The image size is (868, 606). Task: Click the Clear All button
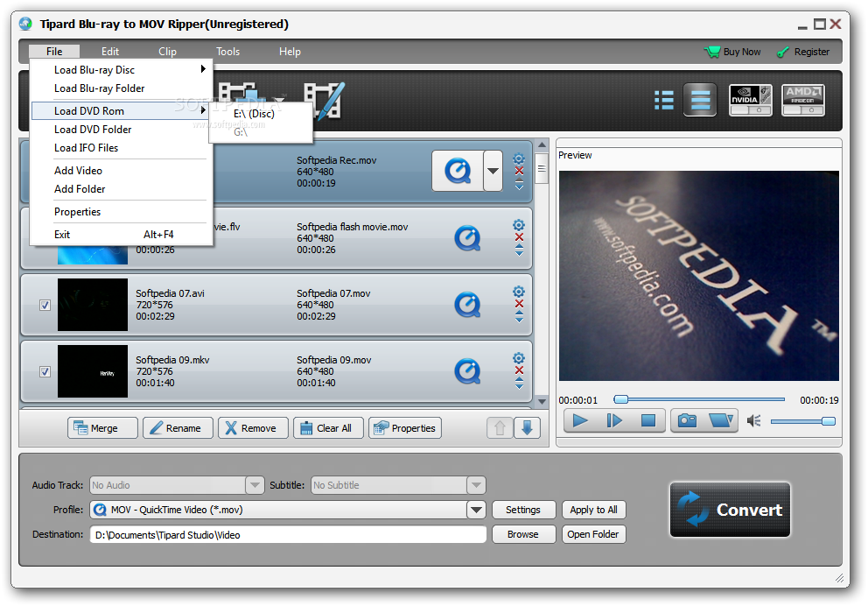(x=328, y=427)
